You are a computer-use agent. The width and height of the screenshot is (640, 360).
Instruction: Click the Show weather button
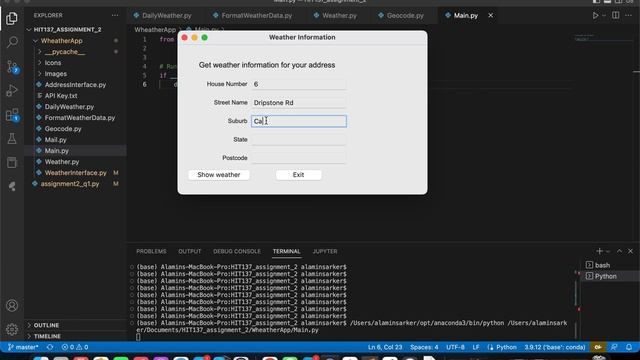pos(219,175)
